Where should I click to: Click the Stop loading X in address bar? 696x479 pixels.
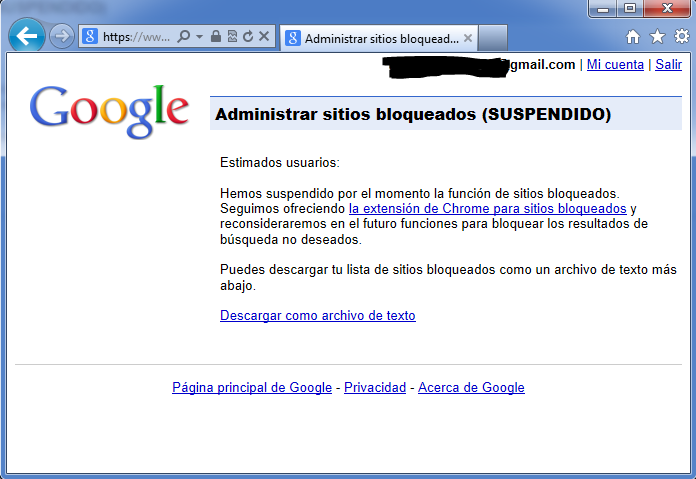264,37
